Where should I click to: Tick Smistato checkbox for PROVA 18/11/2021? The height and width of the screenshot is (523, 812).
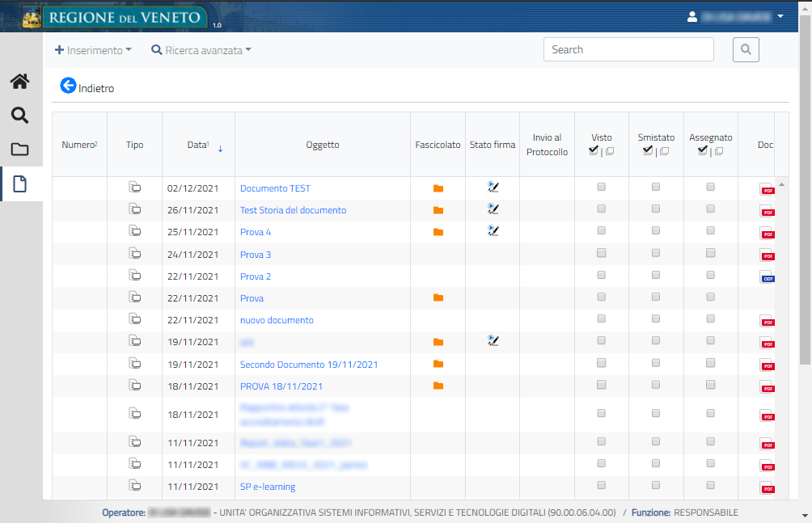(656, 385)
